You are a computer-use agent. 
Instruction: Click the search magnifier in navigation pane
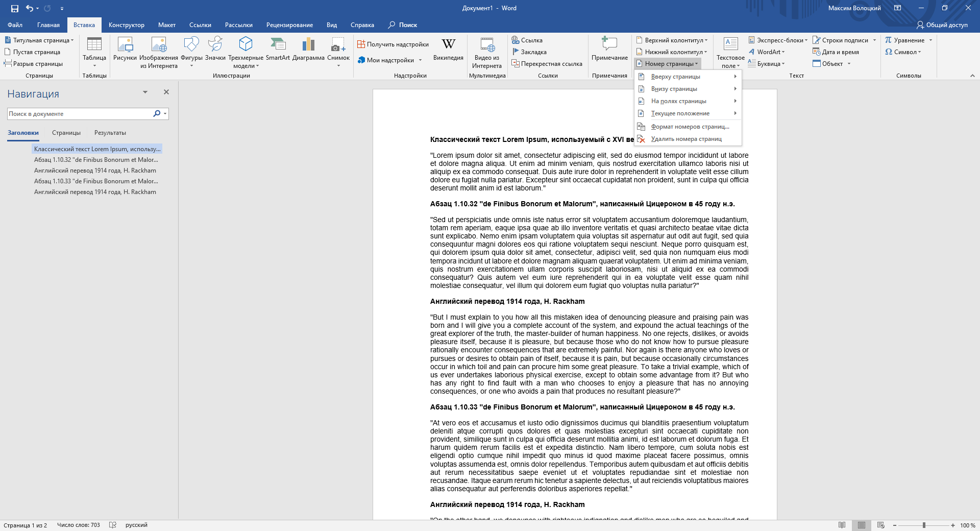pyautogui.click(x=157, y=114)
